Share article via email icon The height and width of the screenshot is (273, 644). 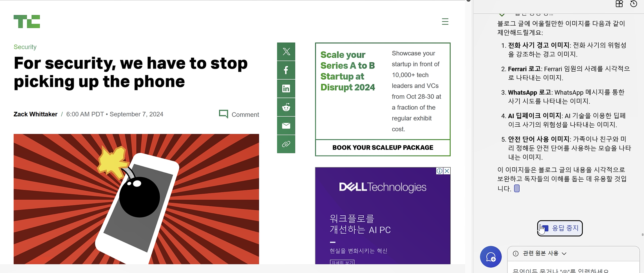click(286, 126)
